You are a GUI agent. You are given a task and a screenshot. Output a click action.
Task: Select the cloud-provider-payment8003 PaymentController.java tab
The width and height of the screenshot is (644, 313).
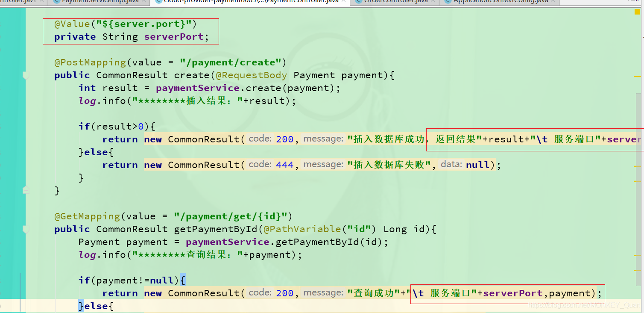251,2
